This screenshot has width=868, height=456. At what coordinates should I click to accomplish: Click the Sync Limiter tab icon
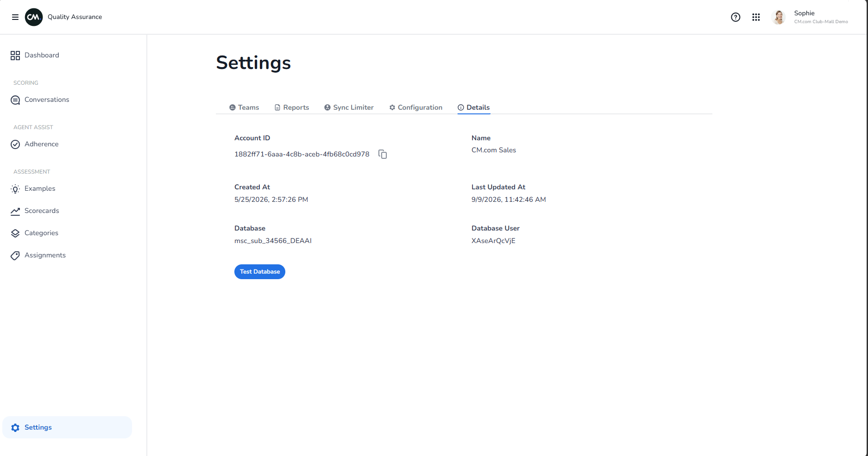[327, 107]
